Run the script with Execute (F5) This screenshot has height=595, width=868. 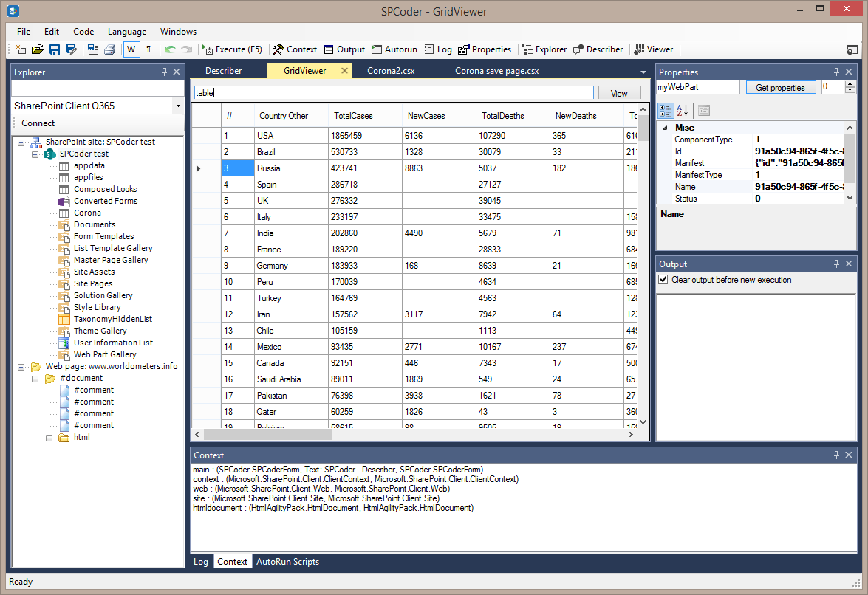pyautogui.click(x=232, y=49)
